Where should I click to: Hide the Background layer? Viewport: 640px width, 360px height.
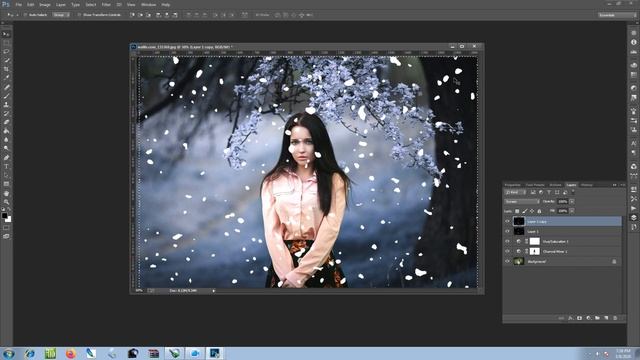[507, 261]
